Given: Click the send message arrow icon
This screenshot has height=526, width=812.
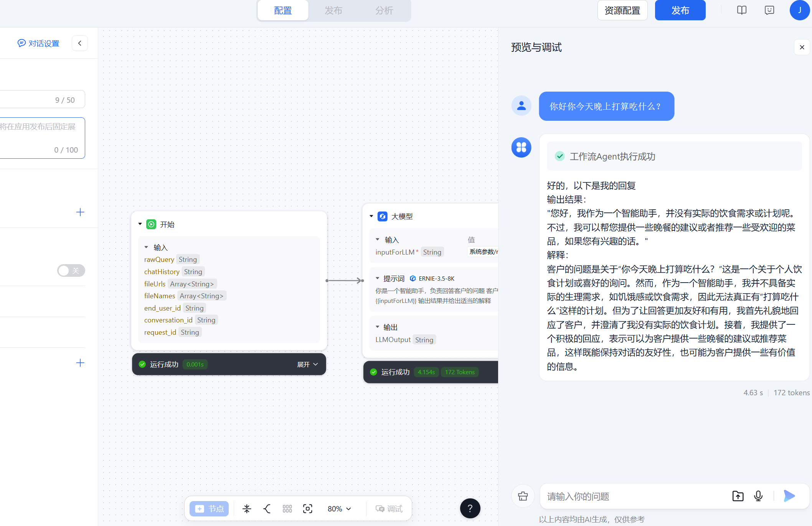Looking at the screenshot, I should (x=789, y=496).
